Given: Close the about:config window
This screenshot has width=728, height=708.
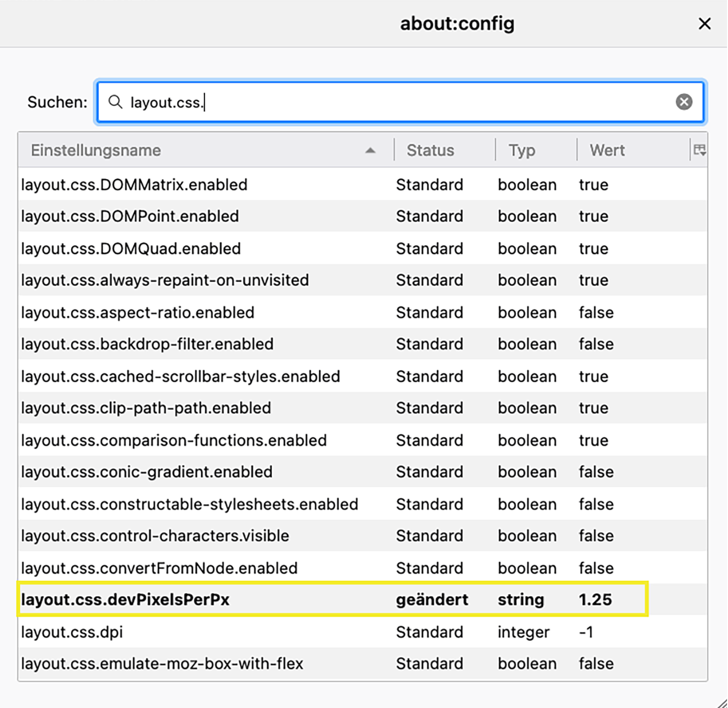Looking at the screenshot, I should pos(704,24).
